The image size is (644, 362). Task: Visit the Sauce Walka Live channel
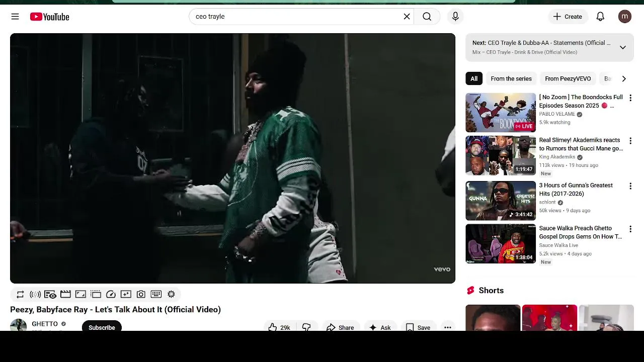558,245
